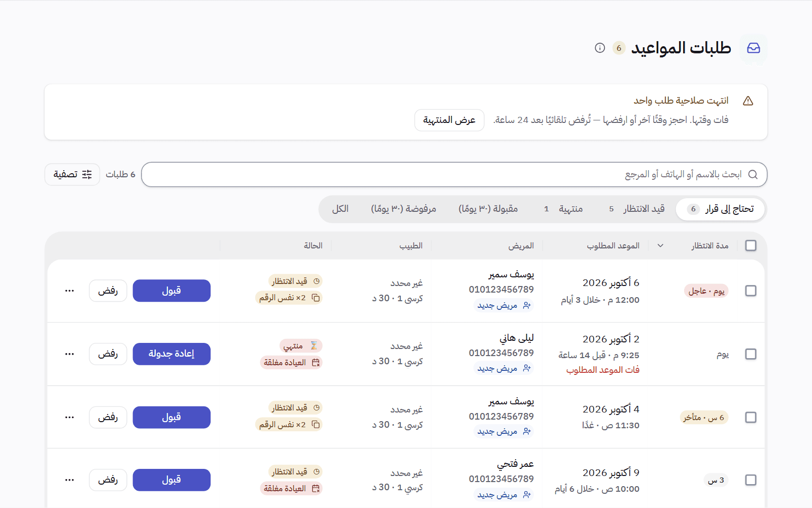Click the calendar icon on عمر فتحي's العيادة مغلقة badge
This screenshot has height=508, width=812.
click(x=316, y=488)
